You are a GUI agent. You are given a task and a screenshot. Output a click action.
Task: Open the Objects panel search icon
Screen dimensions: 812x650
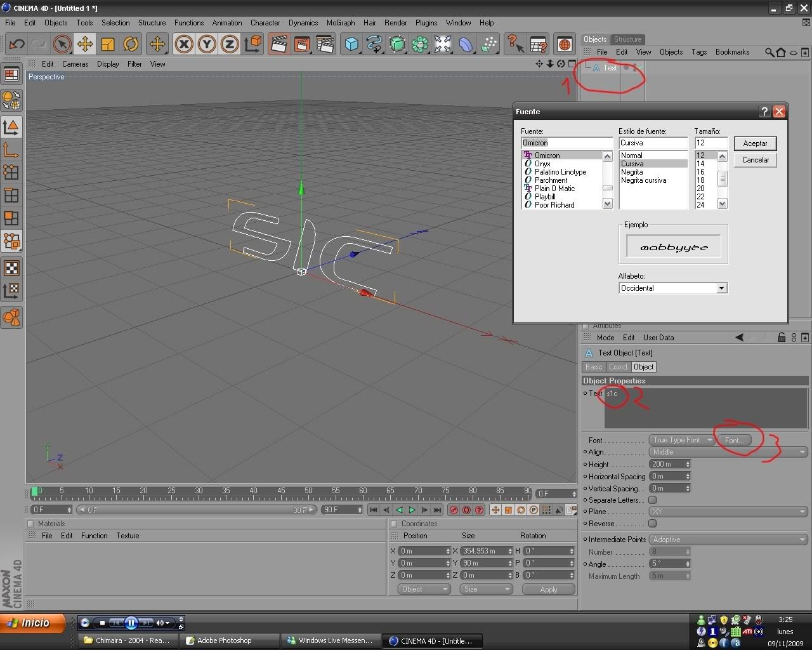pyautogui.click(x=769, y=52)
